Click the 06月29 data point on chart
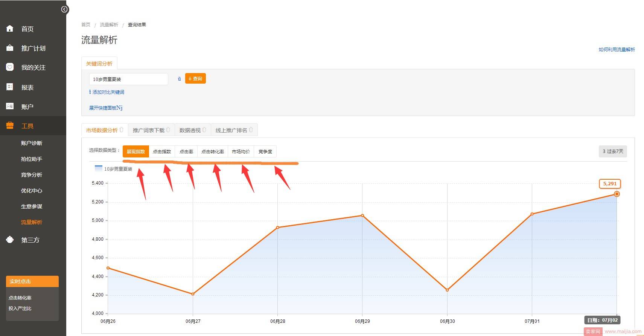The image size is (644, 336). click(x=362, y=215)
